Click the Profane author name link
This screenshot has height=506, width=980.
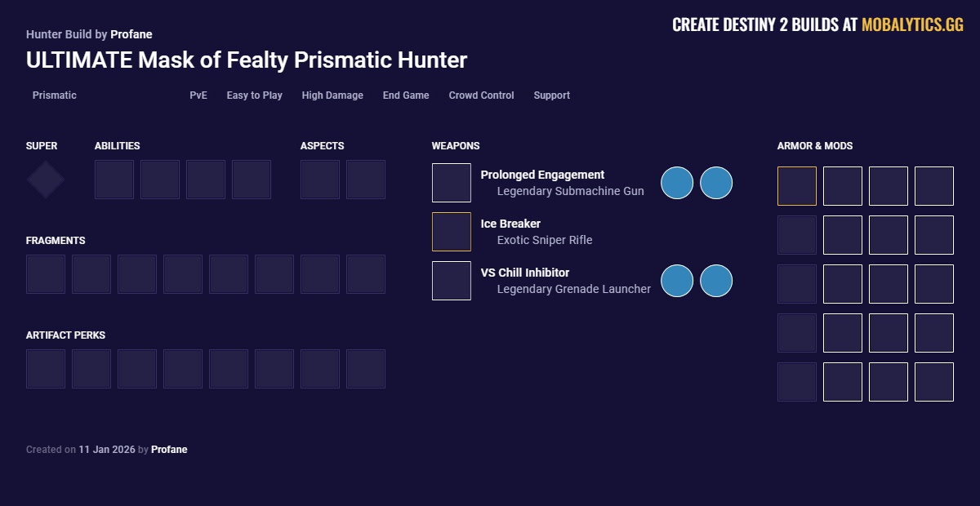pyautogui.click(x=131, y=34)
